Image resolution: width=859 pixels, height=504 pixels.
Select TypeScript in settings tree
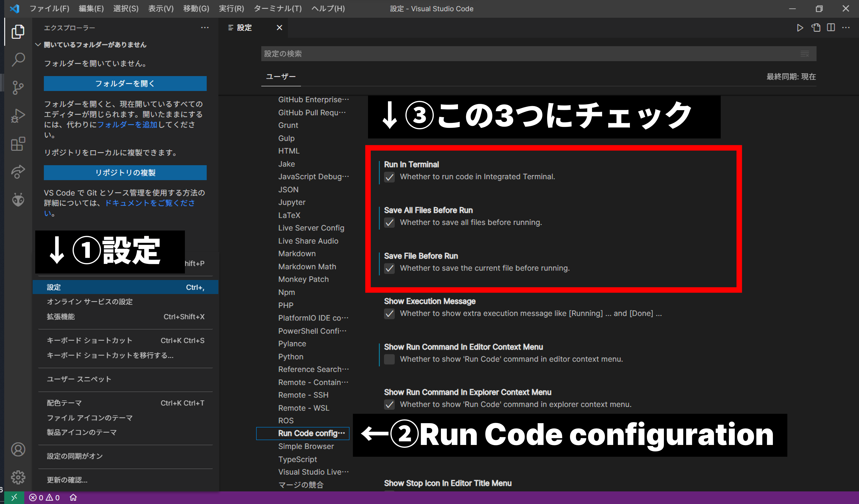pos(297,459)
